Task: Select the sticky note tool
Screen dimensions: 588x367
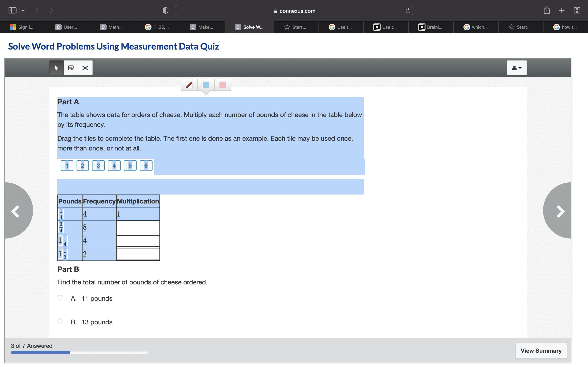Action: [71, 68]
